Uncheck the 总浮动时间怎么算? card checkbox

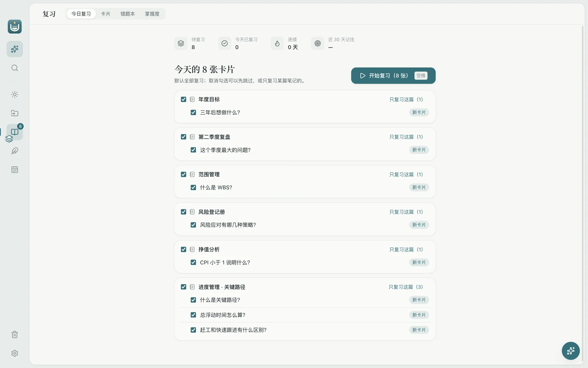pyautogui.click(x=193, y=315)
